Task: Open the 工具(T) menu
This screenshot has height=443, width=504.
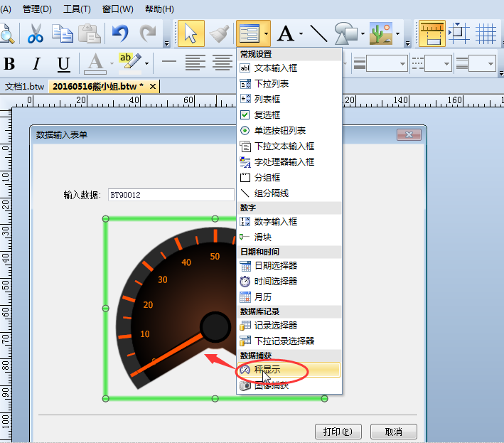Action: click(77, 9)
